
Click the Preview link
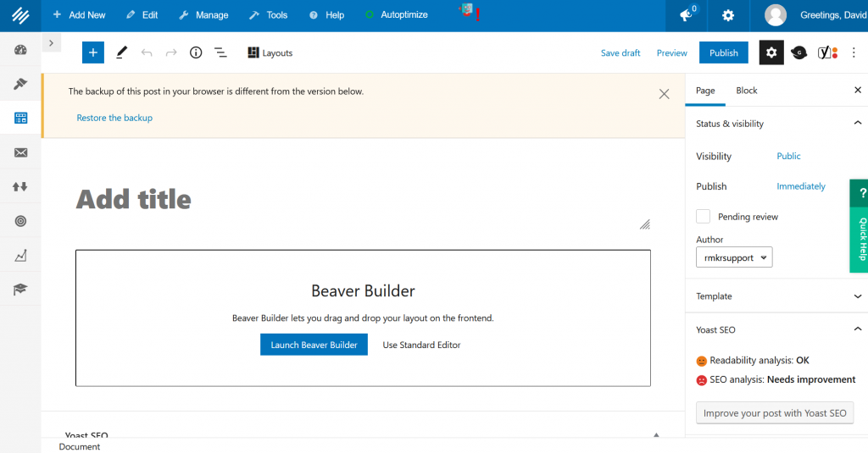tap(671, 52)
